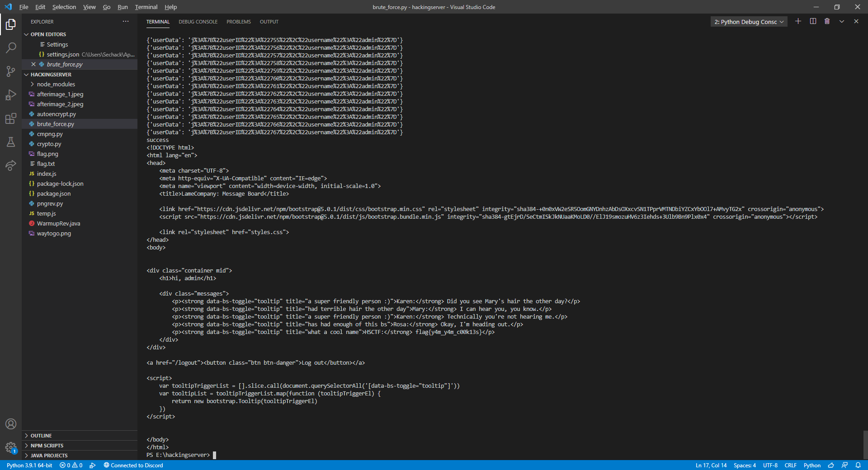Image resolution: width=868 pixels, height=470 pixels.
Task: Change indentation via Spaces: 4
Action: pos(745,465)
